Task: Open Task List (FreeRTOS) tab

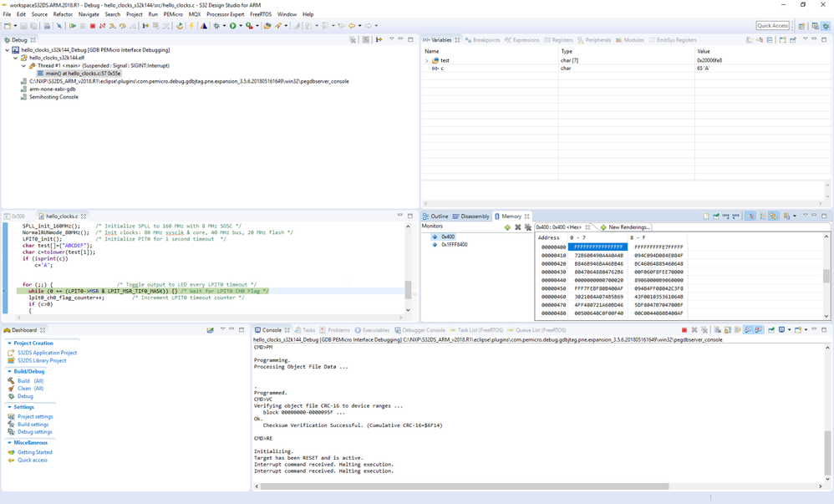Action: click(476, 330)
